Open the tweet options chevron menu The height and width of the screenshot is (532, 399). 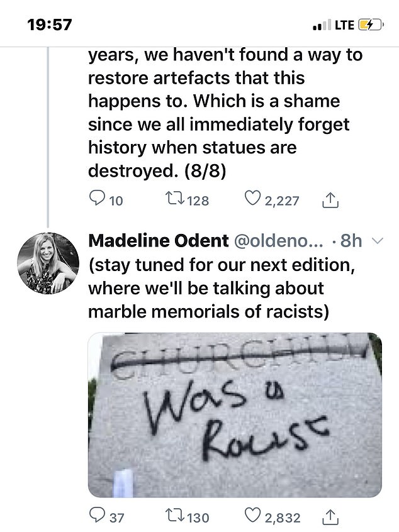pyautogui.click(x=378, y=241)
